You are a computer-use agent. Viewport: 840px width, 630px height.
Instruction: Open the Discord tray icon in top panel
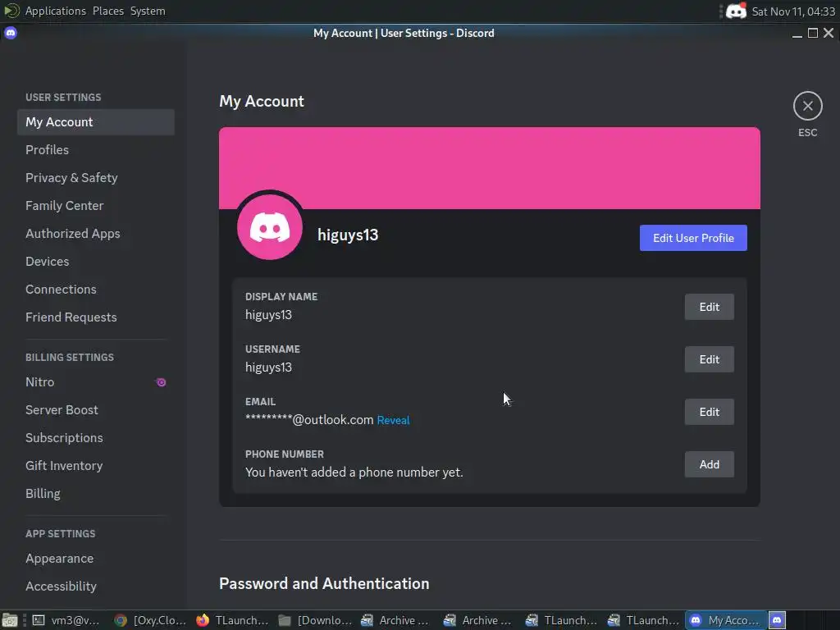[736, 11]
